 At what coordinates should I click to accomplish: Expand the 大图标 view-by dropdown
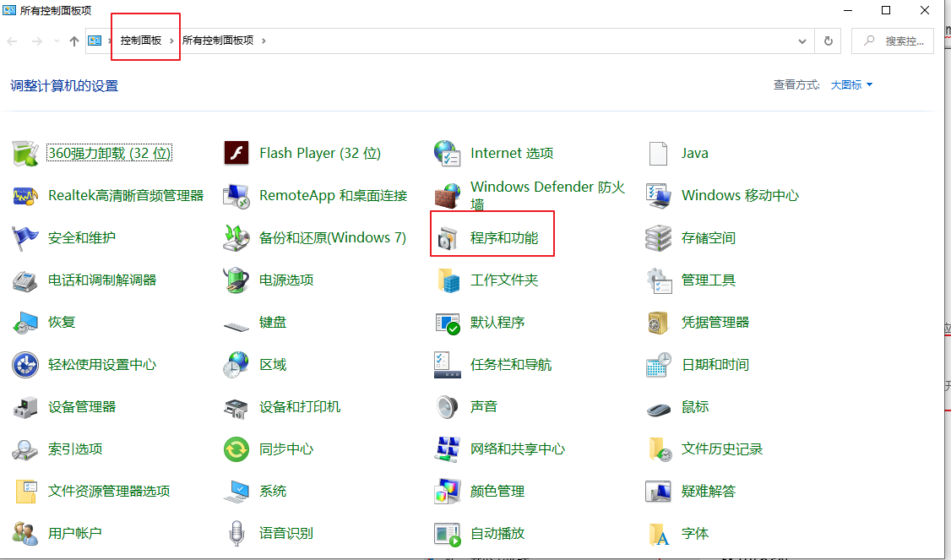851,85
